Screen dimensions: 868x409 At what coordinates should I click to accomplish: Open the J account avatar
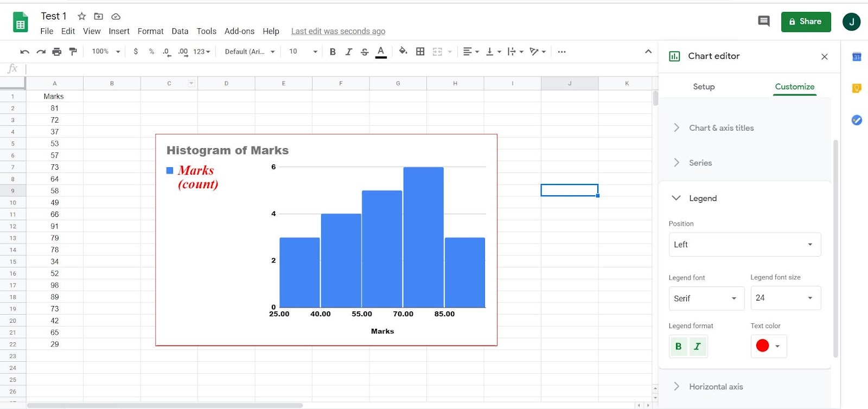(851, 22)
